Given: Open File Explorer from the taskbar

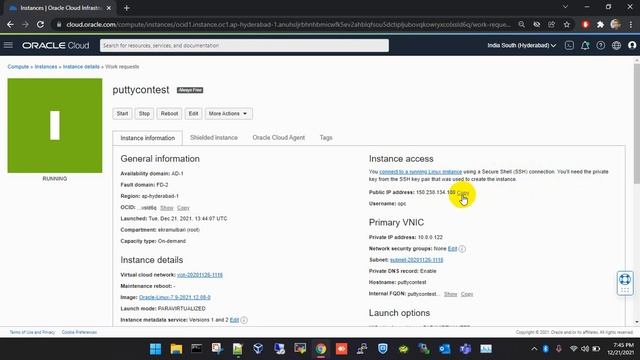Looking at the screenshot, I should click(176, 349).
